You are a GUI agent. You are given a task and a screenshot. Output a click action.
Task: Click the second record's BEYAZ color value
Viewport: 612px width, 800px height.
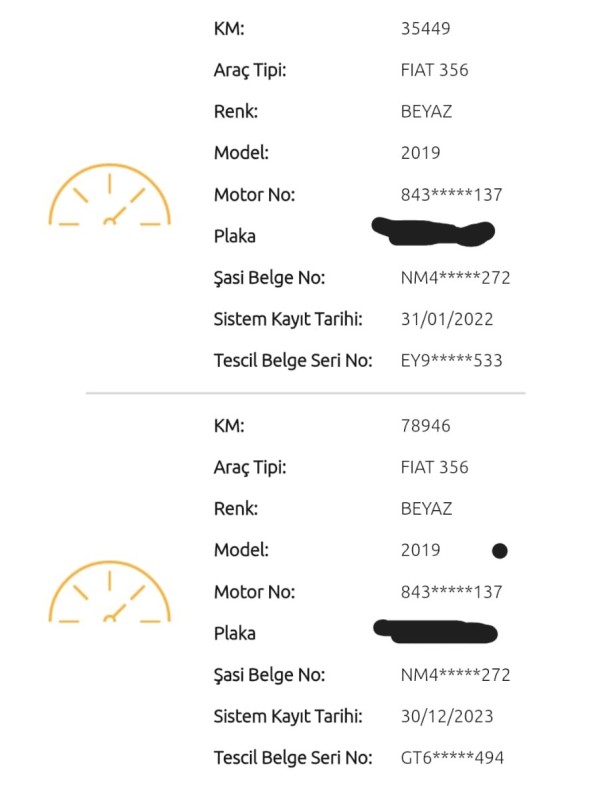426,509
